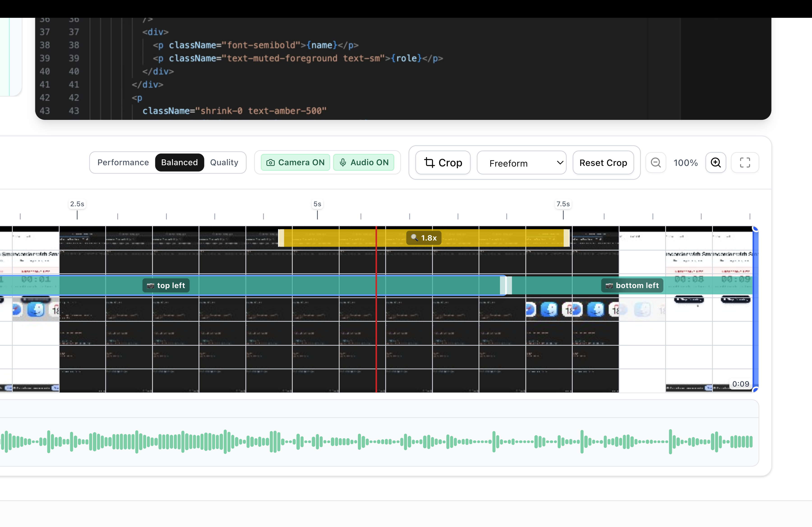Click the camera segment divider handle
Viewport: 812px width, 527px height.
(x=506, y=285)
